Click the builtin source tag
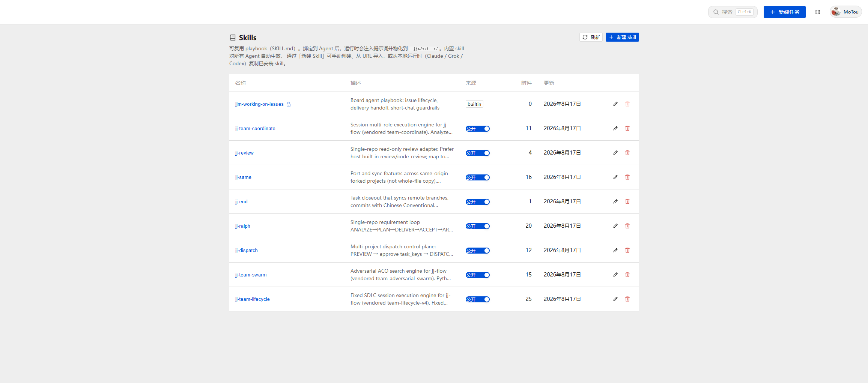 tap(474, 104)
